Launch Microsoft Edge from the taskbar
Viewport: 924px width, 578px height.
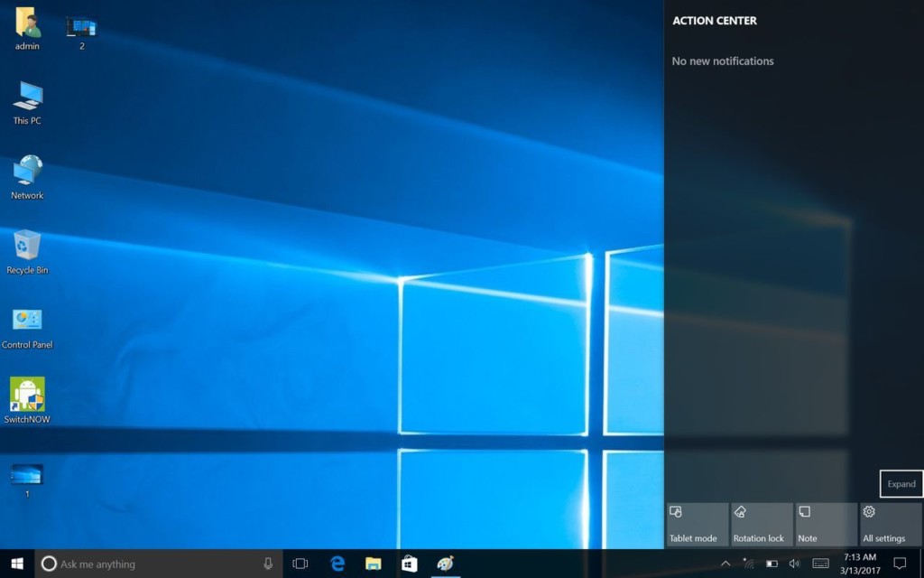coord(337,564)
